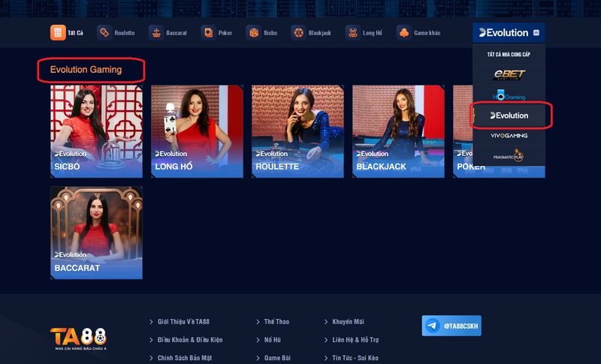
Task: Open the Baccarat Evolution game card
Action: click(x=97, y=233)
